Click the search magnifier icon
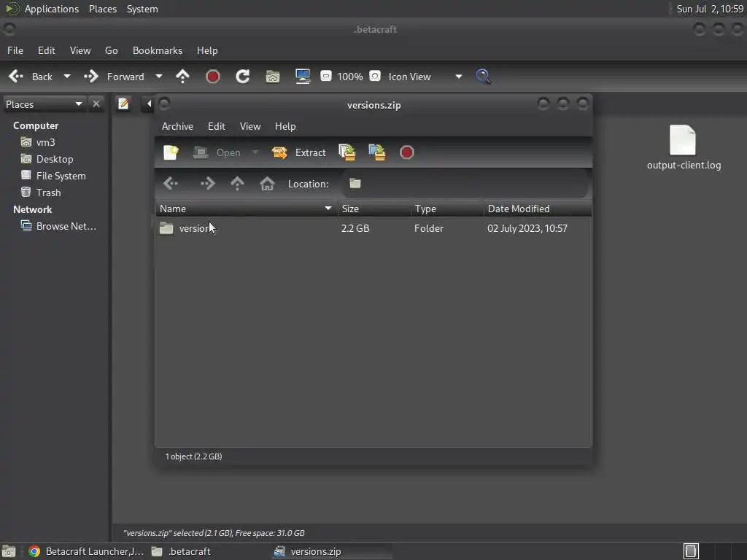This screenshot has height=560, width=747. 483,77
